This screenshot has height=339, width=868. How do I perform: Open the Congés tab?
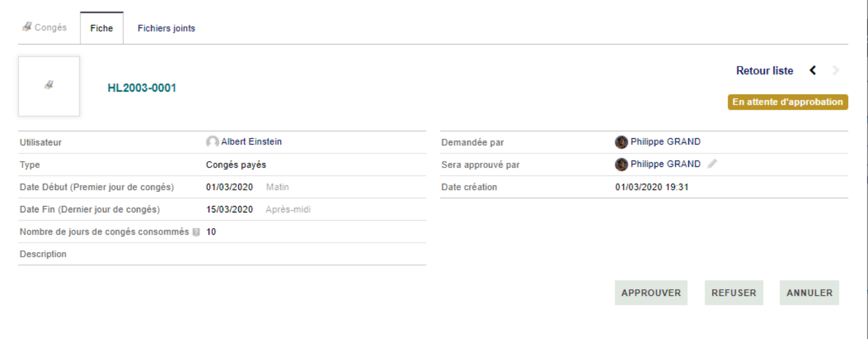click(x=44, y=27)
